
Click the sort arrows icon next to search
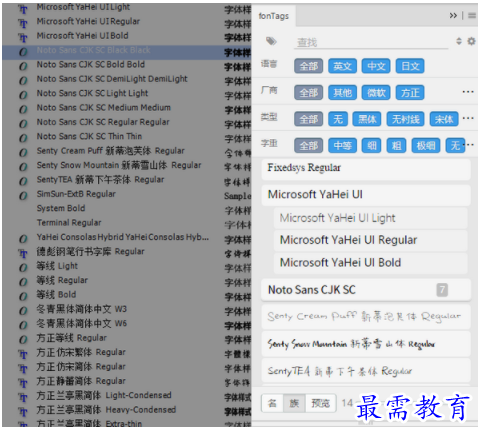tap(459, 41)
